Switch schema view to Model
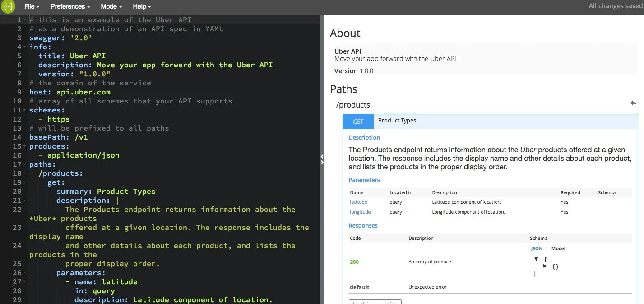This screenshot has height=304, width=644. coord(558,248)
